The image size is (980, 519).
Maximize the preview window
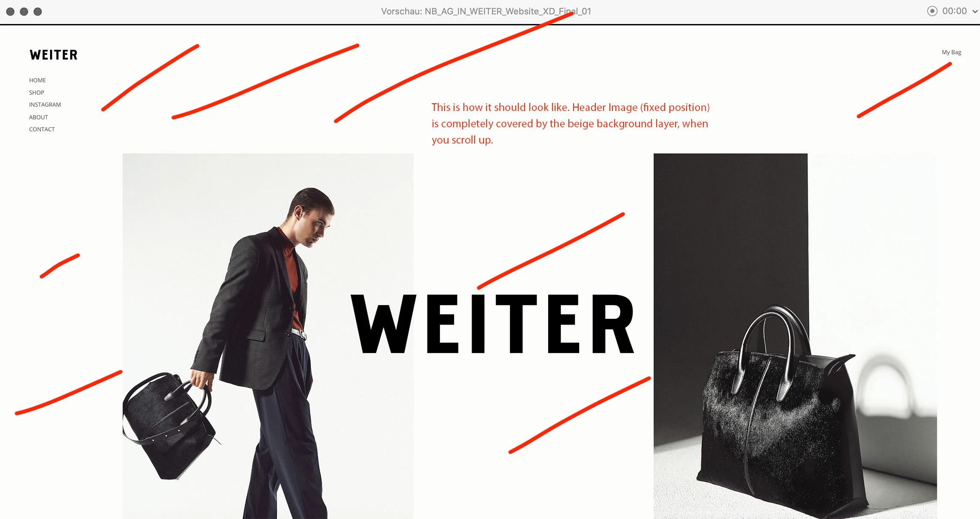coord(38,12)
